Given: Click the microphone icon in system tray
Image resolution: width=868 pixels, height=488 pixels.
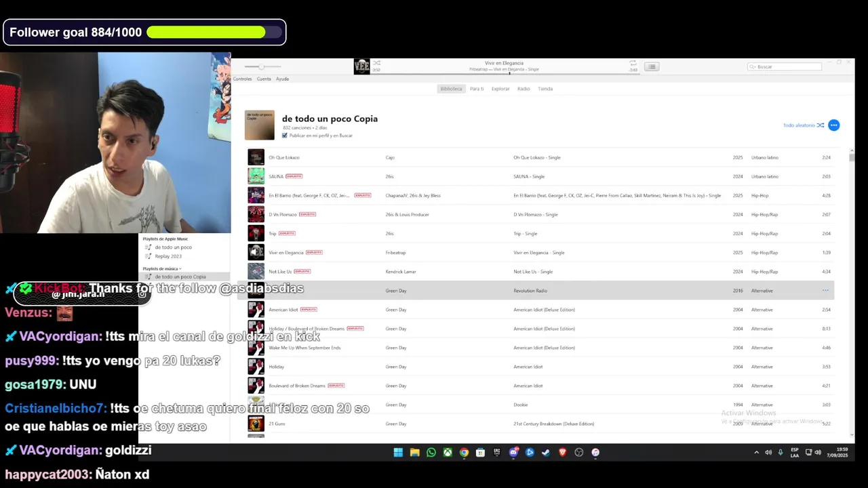Looking at the screenshot, I should pyautogui.click(x=780, y=453).
